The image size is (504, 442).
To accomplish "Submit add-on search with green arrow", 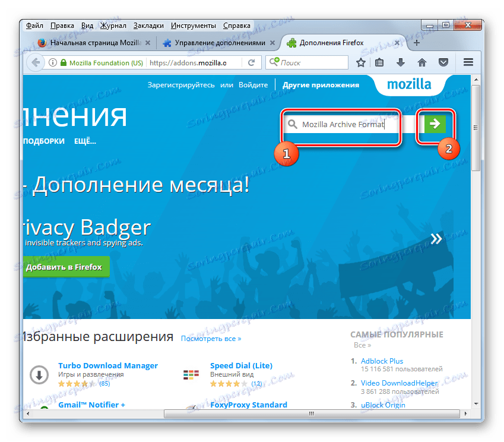I will (x=435, y=124).
